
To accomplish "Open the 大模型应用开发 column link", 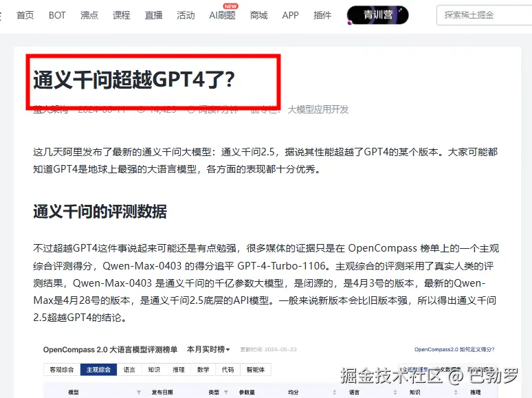I will (318, 109).
